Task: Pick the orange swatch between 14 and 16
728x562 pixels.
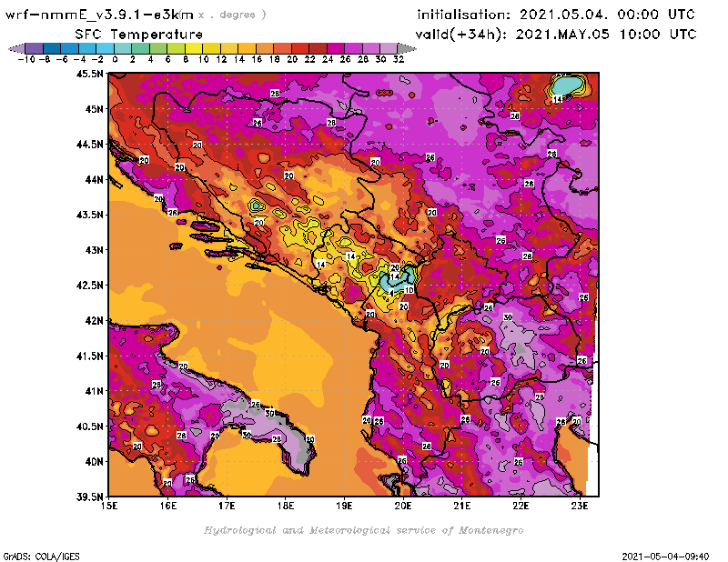Action: tap(247, 48)
